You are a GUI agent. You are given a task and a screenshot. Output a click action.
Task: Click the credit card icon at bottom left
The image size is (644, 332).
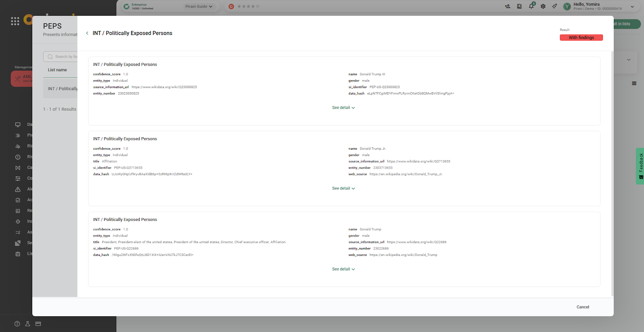[38, 324]
